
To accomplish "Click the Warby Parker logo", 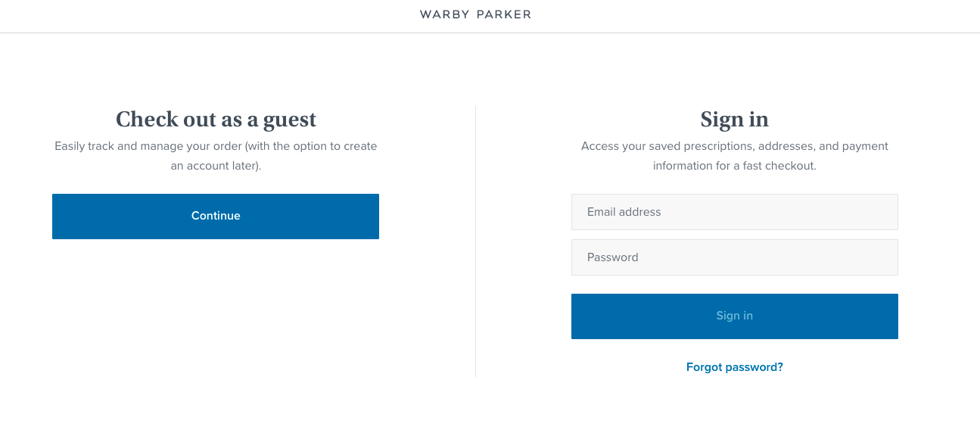I will click(x=475, y=14).
